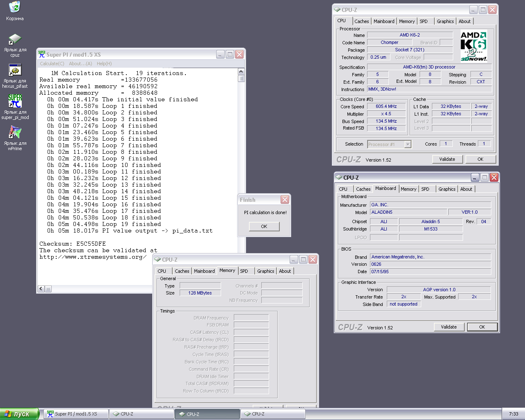The image size is (525, 420).
Task: Click the Core Speed value 605.4 MHz
Action: point(386,106)
